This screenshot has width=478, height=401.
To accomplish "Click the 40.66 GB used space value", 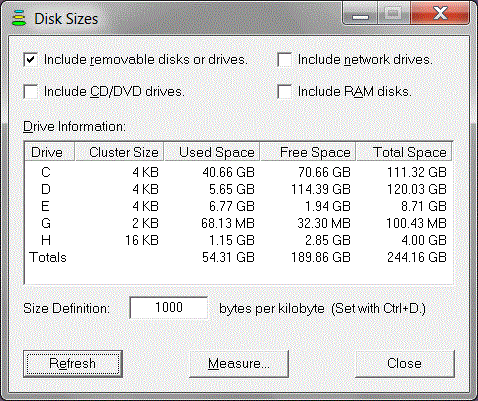I will [x=229, y=172].
